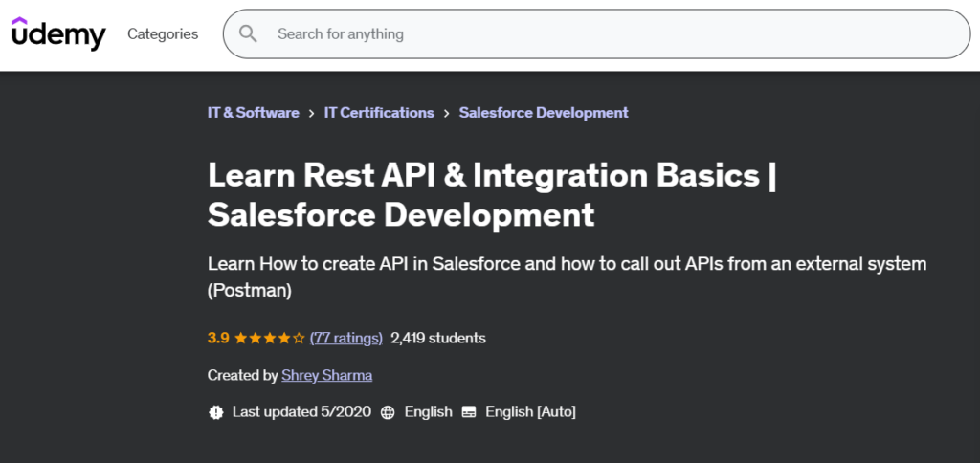Focus the 'Search for anything' field
Image resolution: width=980 pixels, height=463 pixels.
[596, 33]
